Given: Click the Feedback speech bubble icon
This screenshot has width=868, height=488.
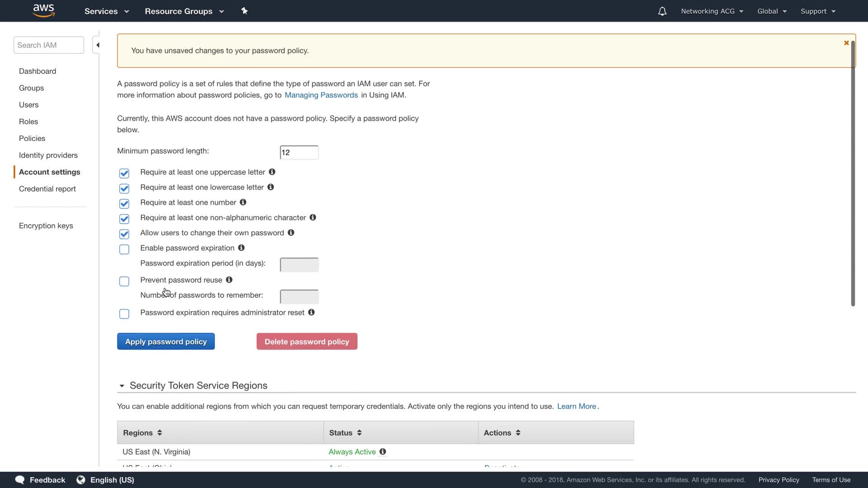Looking at the screenshot, I should tap(20, 480).
